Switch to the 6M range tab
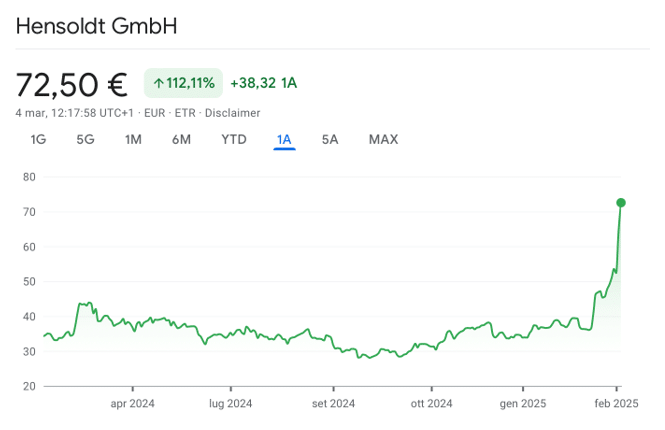This screenshot has width=665, height=430. pyautogui.click(x=181, y=140)
